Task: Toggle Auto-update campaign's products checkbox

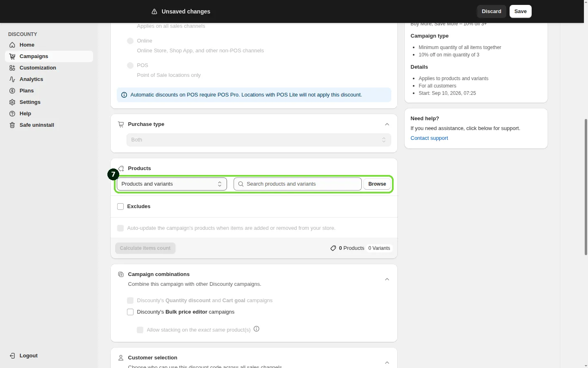Action: point(120,228)
